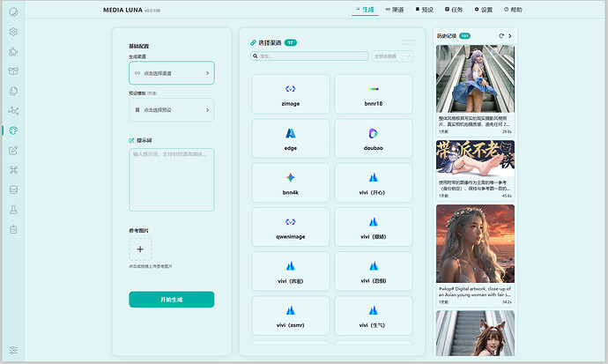Click the plus box to upload reference image

(140, 249)
